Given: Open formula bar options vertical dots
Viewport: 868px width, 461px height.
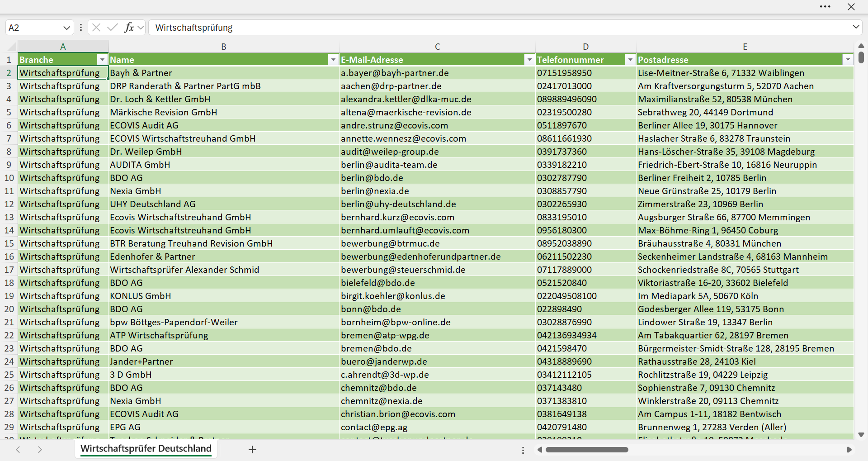Looking at the screenshot, I should click(x=81, y=28).
